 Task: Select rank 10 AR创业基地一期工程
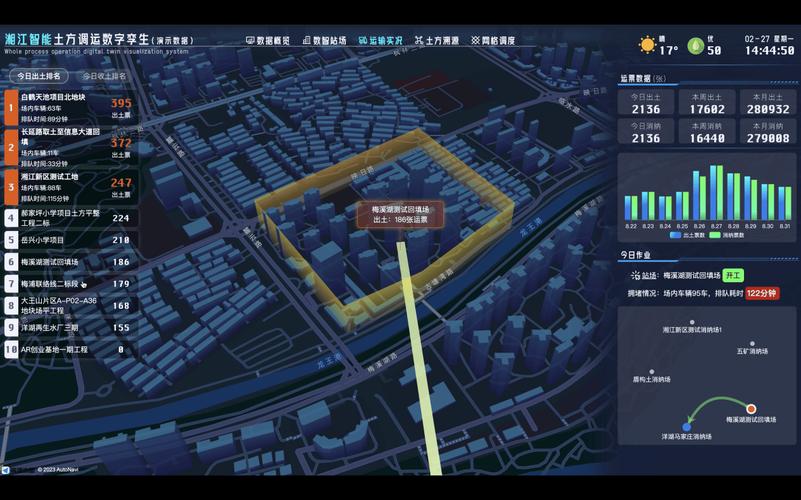point(71,350)
